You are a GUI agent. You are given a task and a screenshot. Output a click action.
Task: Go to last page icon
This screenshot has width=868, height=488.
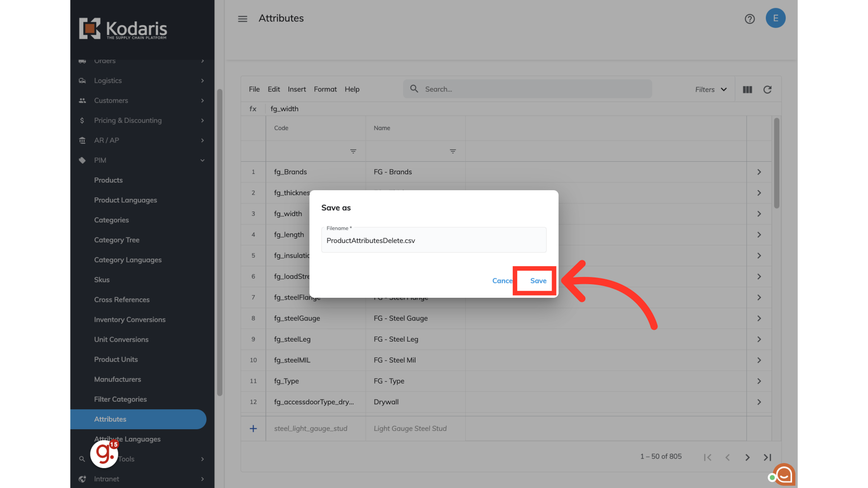(767, 457)
